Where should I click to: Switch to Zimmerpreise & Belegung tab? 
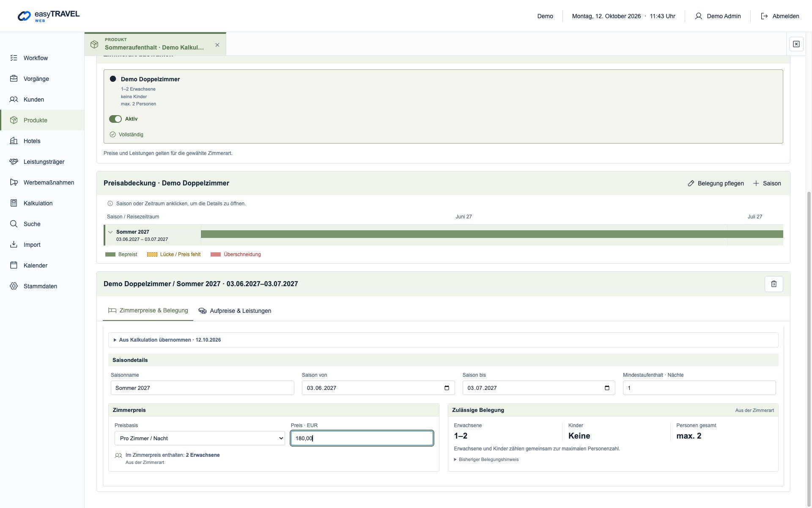point(148,311)
